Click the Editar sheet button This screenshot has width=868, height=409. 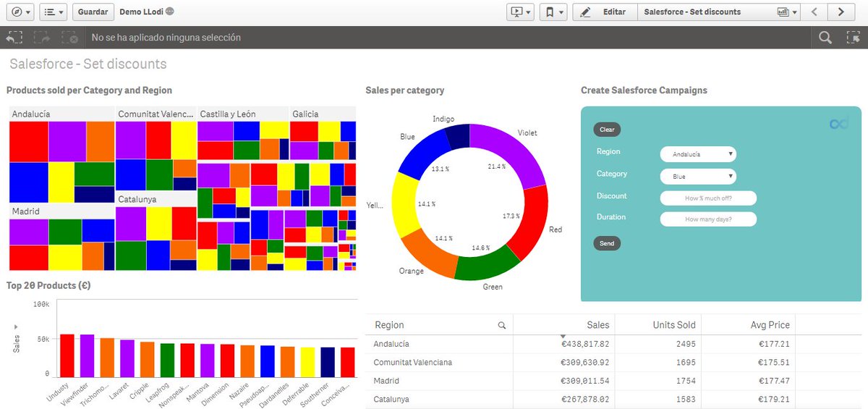605,12
